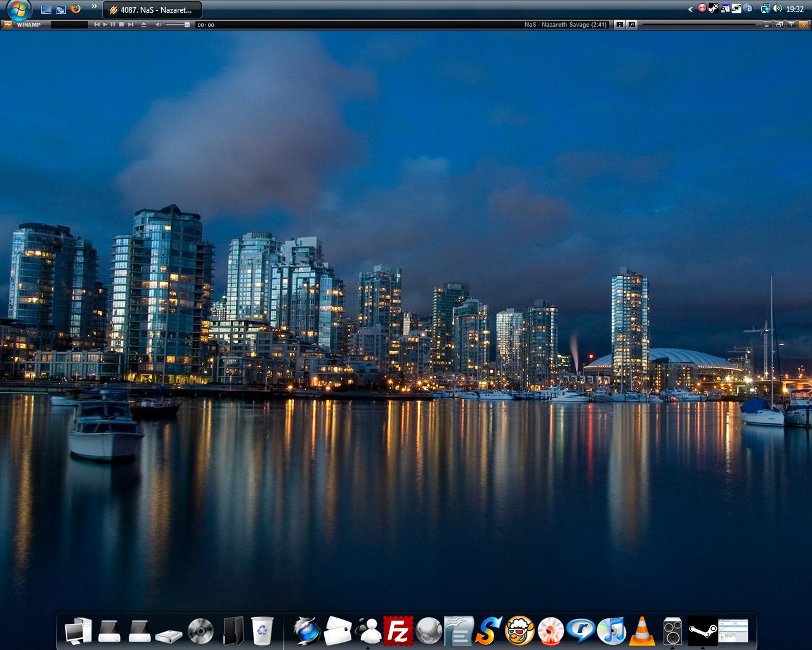Open FileZilla from the dock
Viewport: 812px width, 650px height.
click(x=398, y=632)
